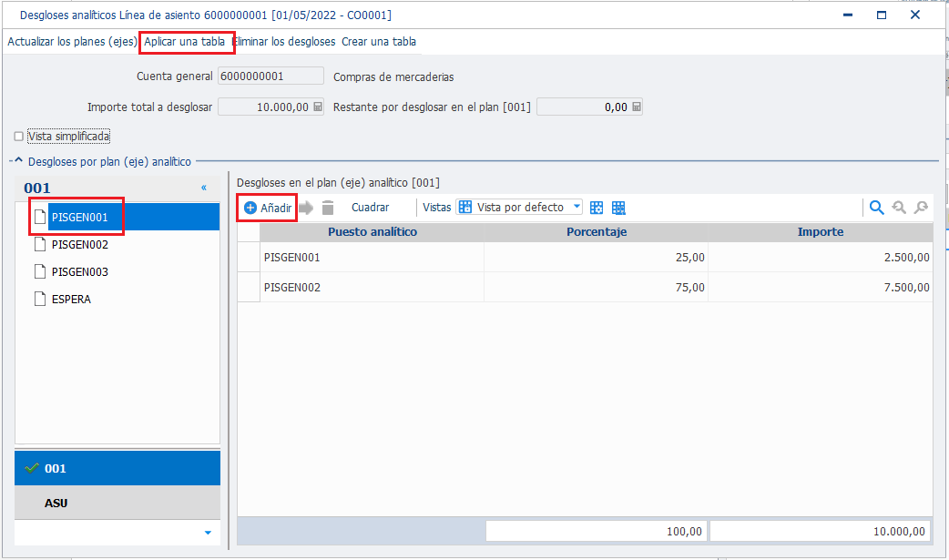The image size is (949, 560).
Task: Click the Restante por desglosar value field
Action: pyautogui.click(x=589, y=107)
